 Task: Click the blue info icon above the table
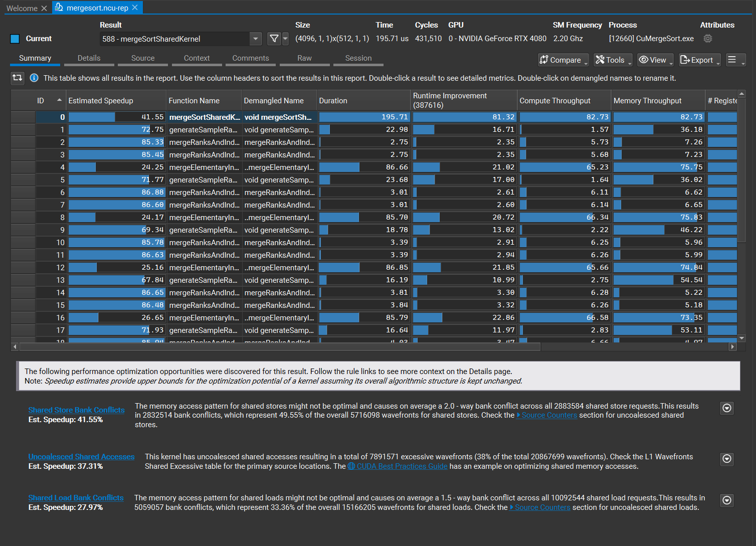tap(34, 78)
